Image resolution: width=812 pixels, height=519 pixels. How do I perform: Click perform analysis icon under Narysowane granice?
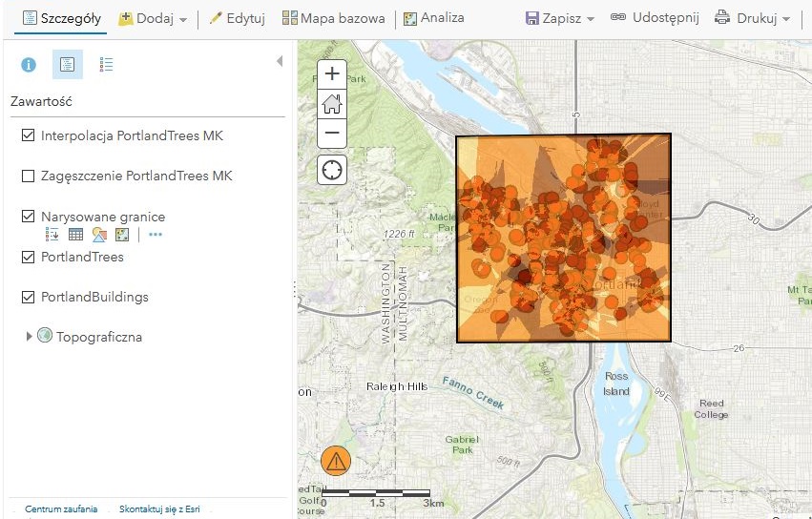122,235
